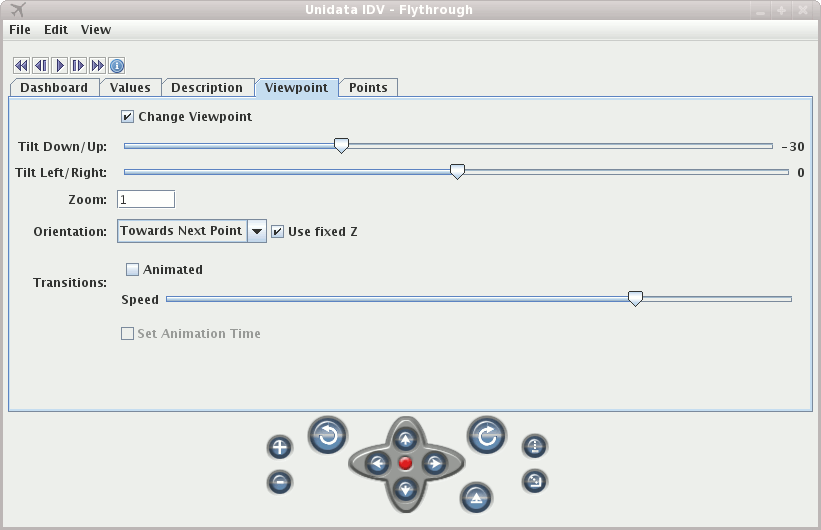The height and width of the screenshot is (530, 821).
Task: Click the flythrough information icon
Action: [117, 66]
